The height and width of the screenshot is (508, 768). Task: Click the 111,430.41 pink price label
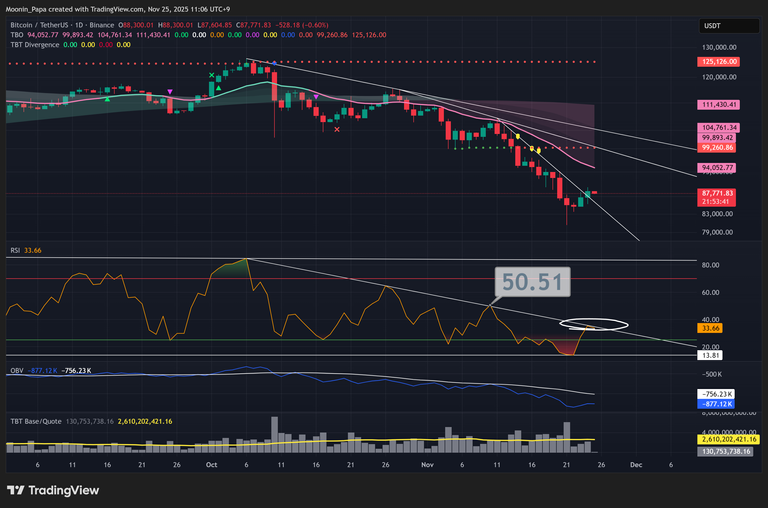click(x=719, y=104)
